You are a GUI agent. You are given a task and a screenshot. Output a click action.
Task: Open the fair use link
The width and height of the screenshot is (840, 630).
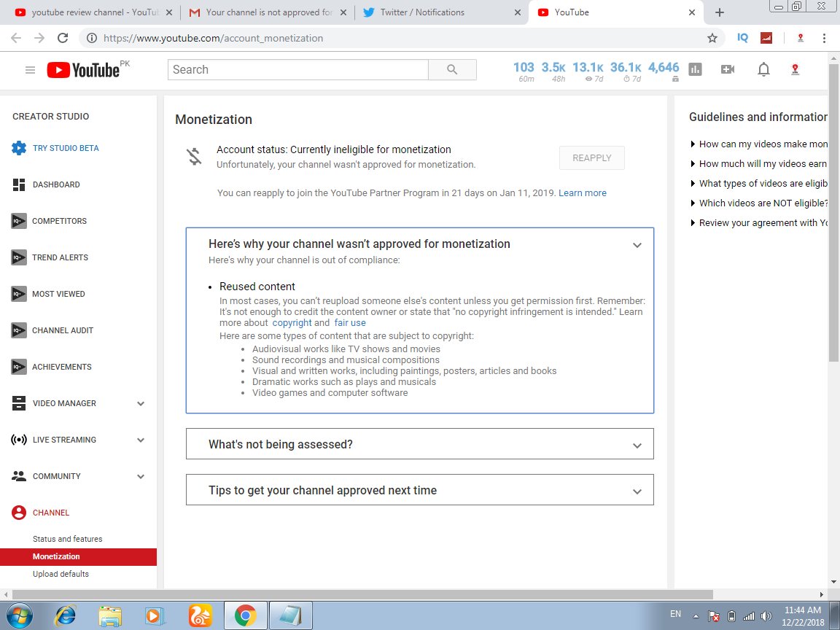point(350,322)
